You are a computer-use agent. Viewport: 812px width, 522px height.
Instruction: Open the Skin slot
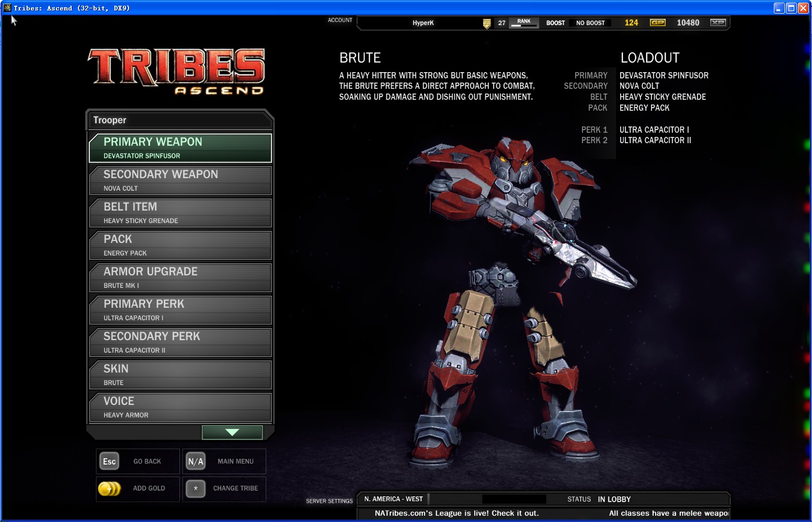pos(180,375)
